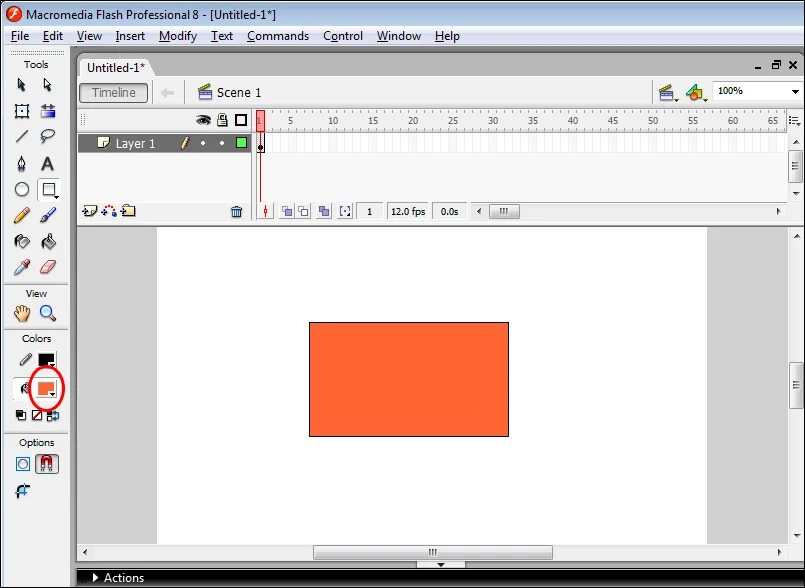Click the 12.0 fps frame rate field
Screen dimensions: 805x588
pyautogui.click(x=408, y=212)
